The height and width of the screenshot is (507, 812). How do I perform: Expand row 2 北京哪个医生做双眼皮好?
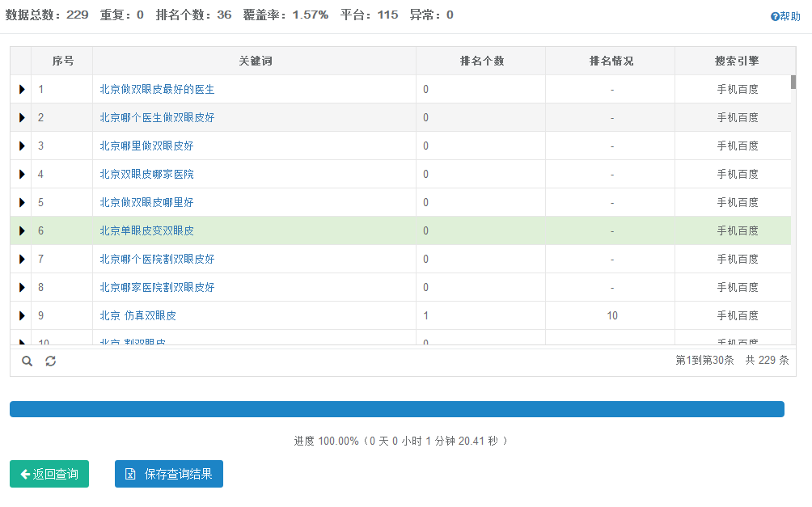pos(22,117)
